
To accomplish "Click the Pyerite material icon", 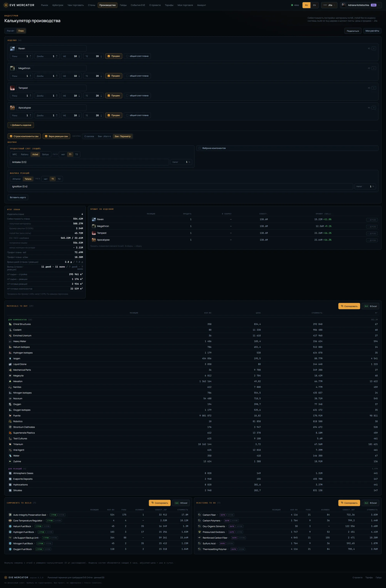I will [10, 416].
